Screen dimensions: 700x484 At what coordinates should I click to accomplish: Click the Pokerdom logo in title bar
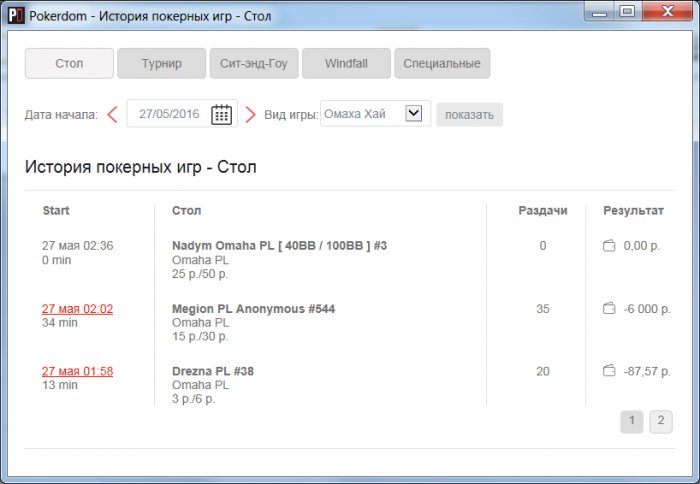(17, 16)
